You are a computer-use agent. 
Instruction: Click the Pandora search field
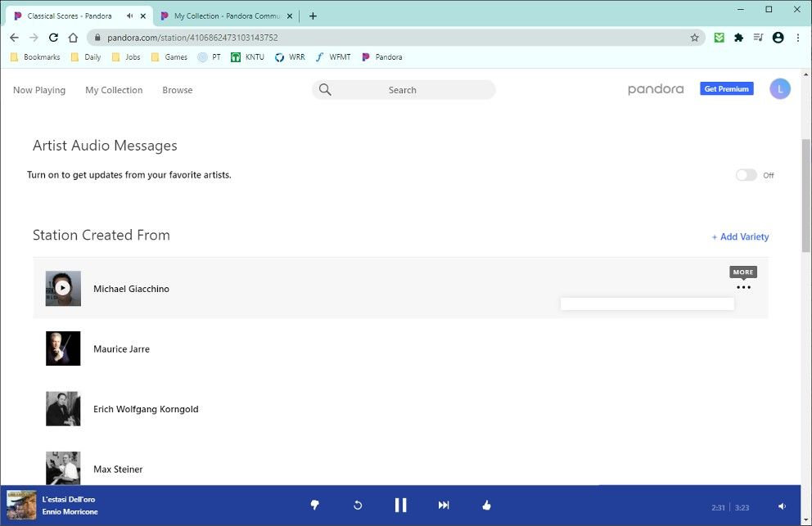[x=403, y=90]
